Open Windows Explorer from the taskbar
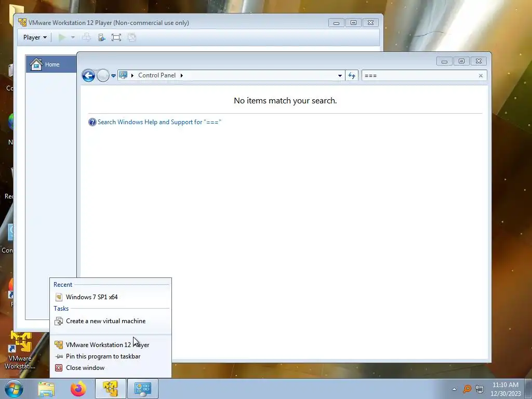Image resolution: width=532 pixels, height=399 pixels. (46, 389)
